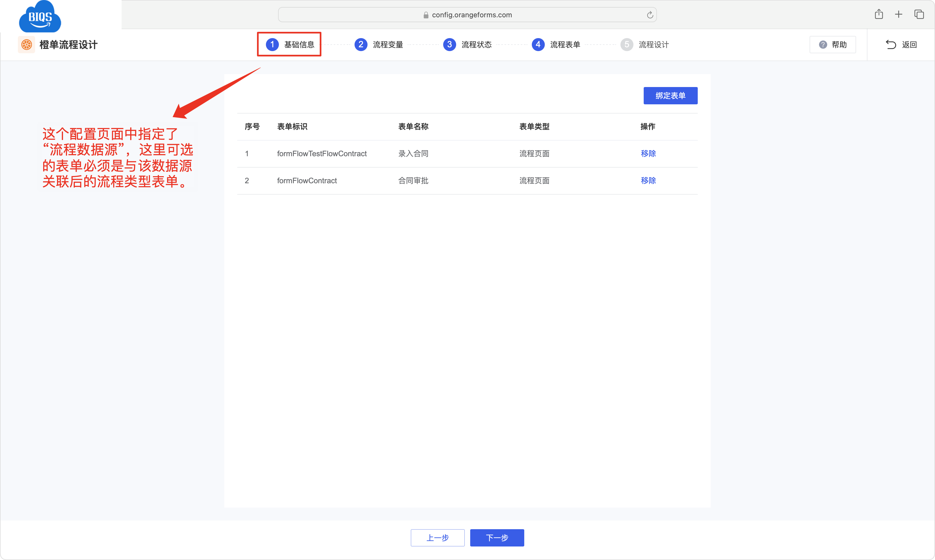Click the 操作 column header
Image resolution: width=935 pixels, height=560 pixels.
648,127
